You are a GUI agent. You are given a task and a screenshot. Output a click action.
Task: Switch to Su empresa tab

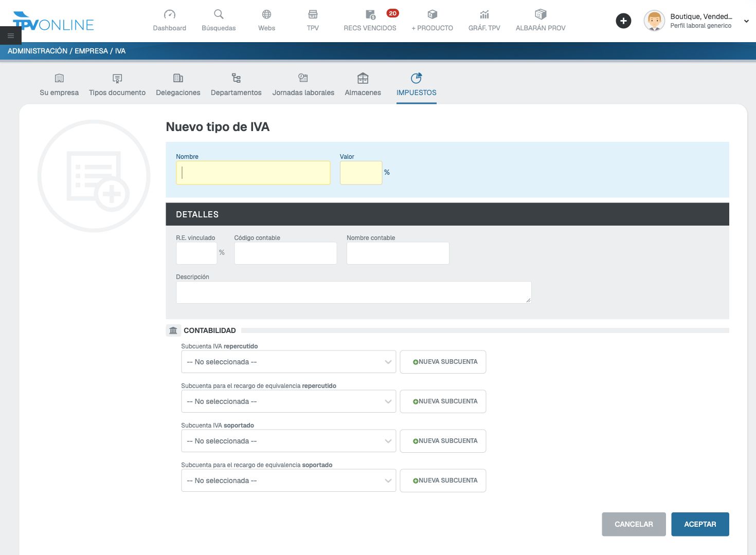tap(59, 85)
